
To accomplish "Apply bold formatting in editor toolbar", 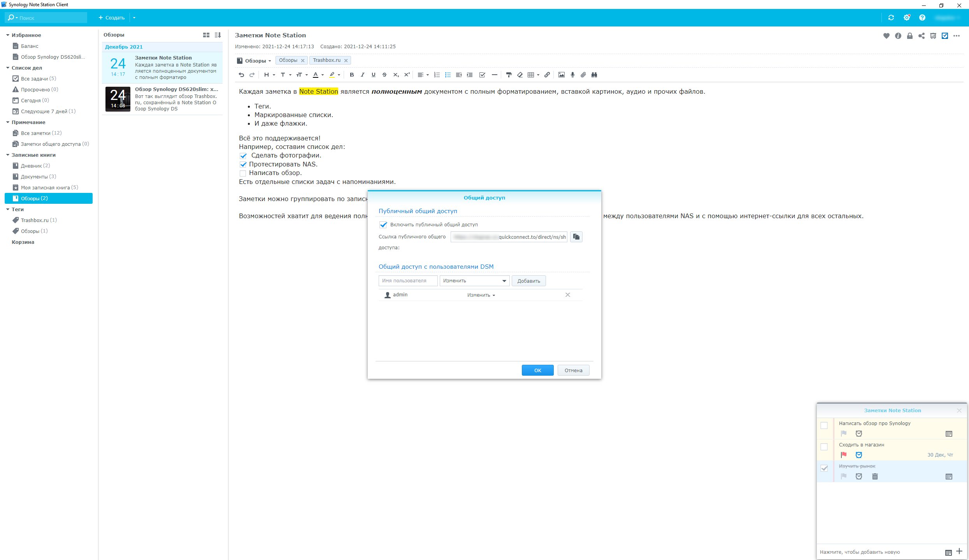I will click(352, 75).
